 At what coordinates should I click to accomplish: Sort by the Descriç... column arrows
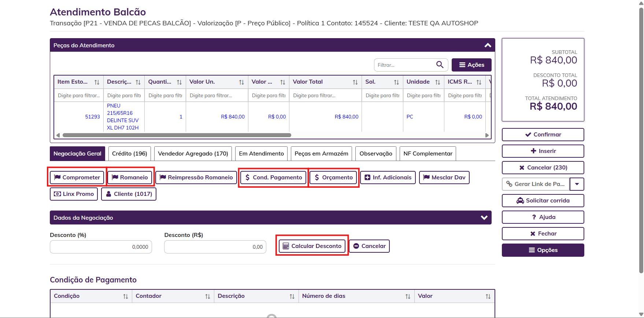click(138, 82)
